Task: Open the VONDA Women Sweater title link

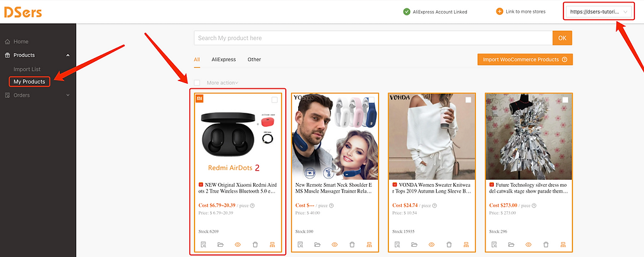Action: [431, 188]
